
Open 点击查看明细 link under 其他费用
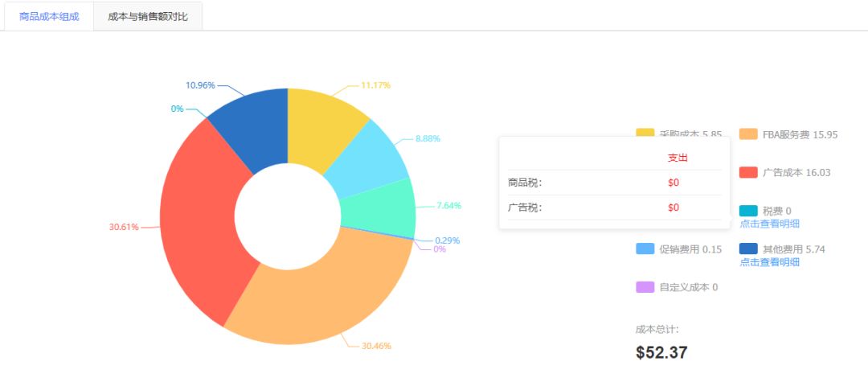[x=769, y=262]
